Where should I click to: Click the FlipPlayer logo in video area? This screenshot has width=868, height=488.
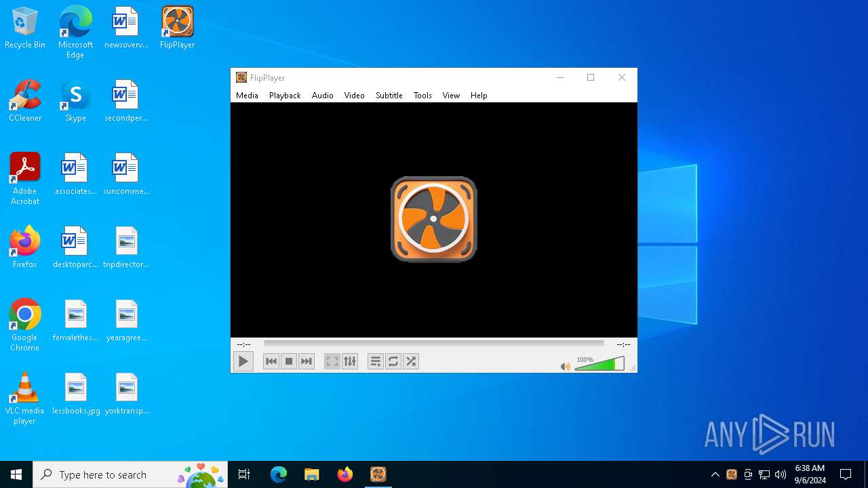(434, 219)
